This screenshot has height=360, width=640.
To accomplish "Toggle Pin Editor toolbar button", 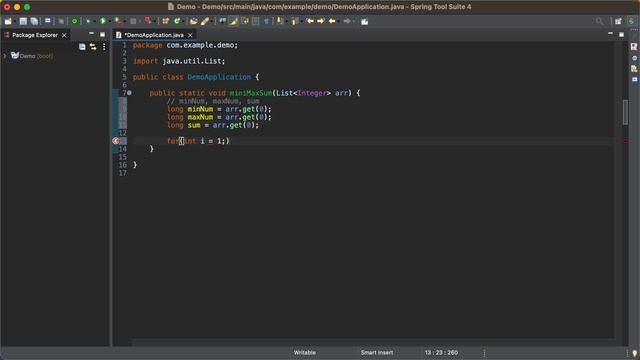I will pyautogui.click(x=364, y=21).
